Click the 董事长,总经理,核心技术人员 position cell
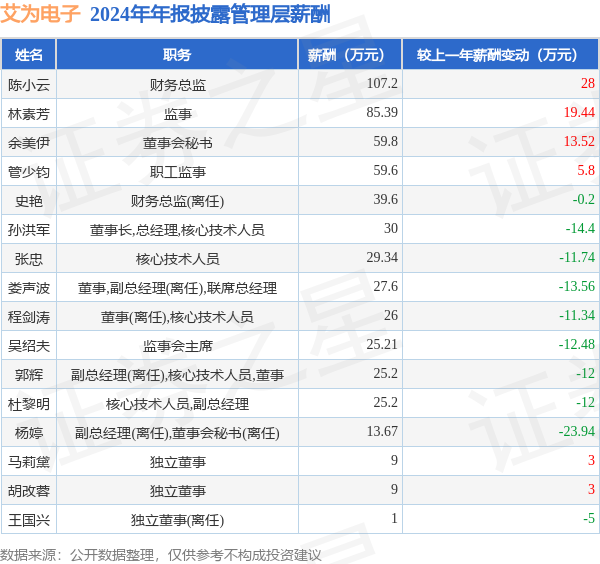The image size is (600, 564). 178,230
